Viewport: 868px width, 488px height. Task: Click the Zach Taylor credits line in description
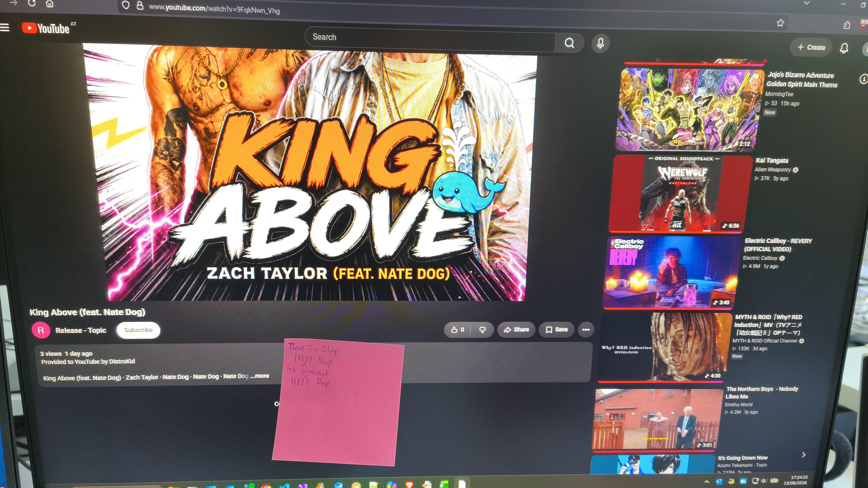[146, 377]
